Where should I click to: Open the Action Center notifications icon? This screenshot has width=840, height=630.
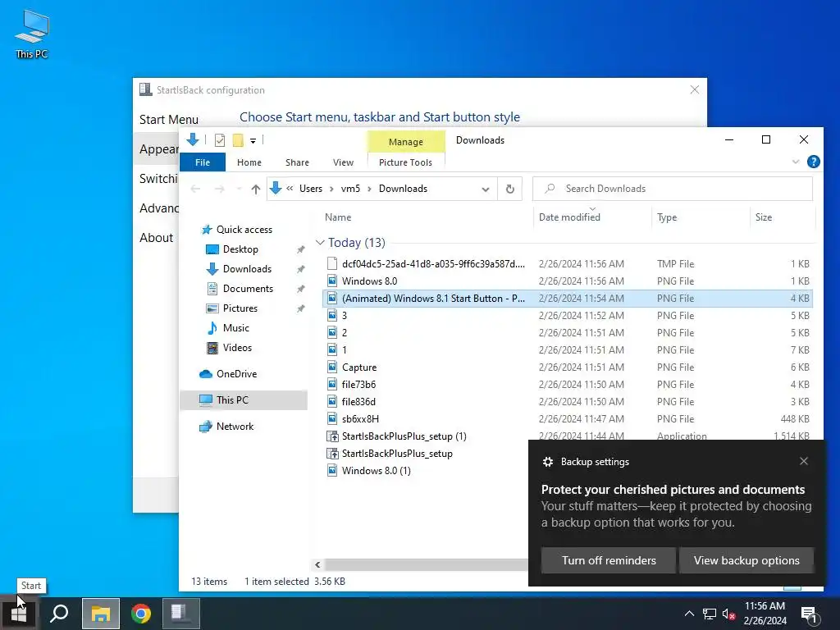[810, 614]
